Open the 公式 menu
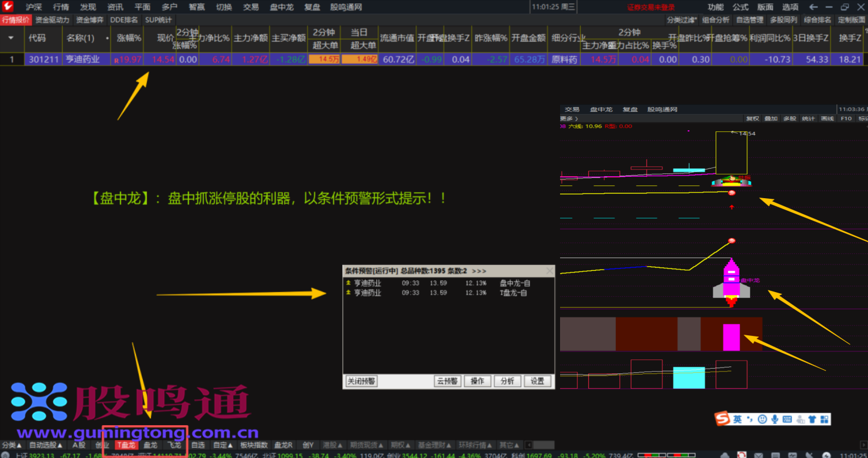This screenshot has height=458, width=868. (740, 7)
